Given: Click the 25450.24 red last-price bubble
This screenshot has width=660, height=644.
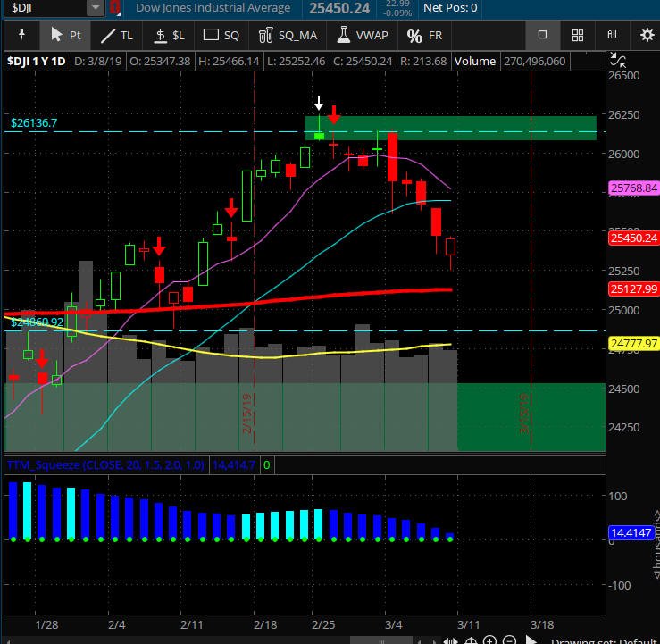Looking at the screenshot, I should 633,238.
